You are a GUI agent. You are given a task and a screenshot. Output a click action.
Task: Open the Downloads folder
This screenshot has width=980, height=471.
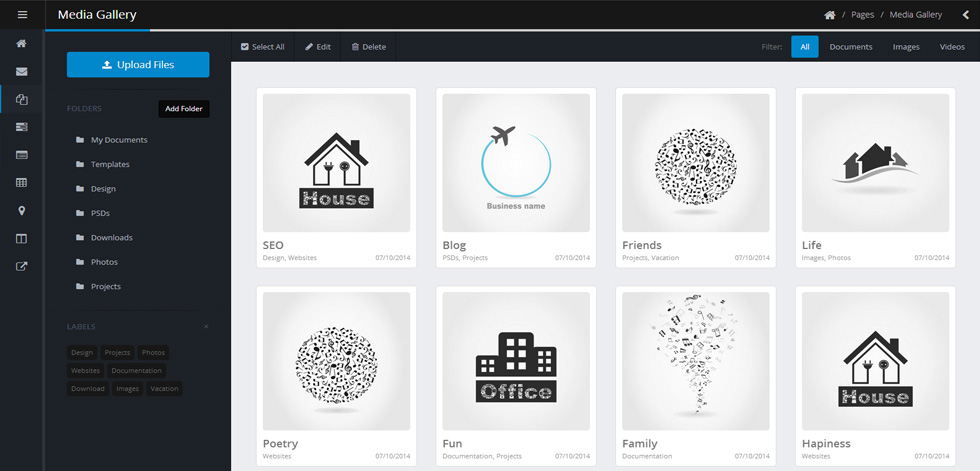(104, 237)
